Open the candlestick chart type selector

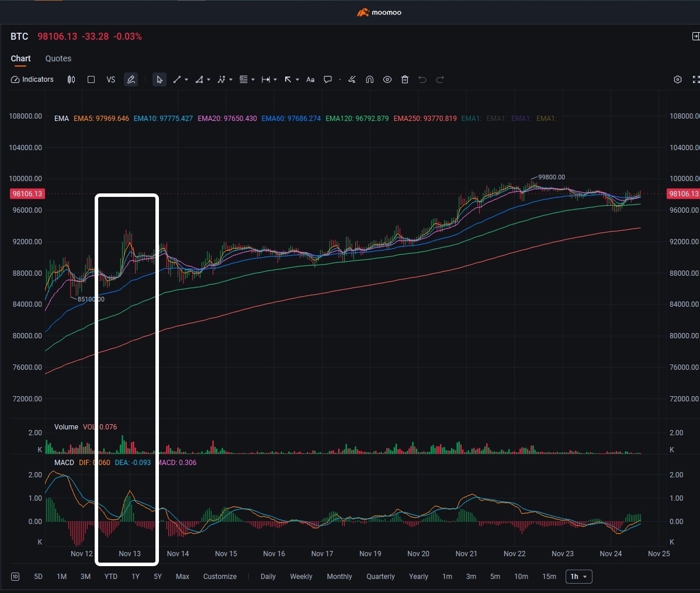point(71,79)
